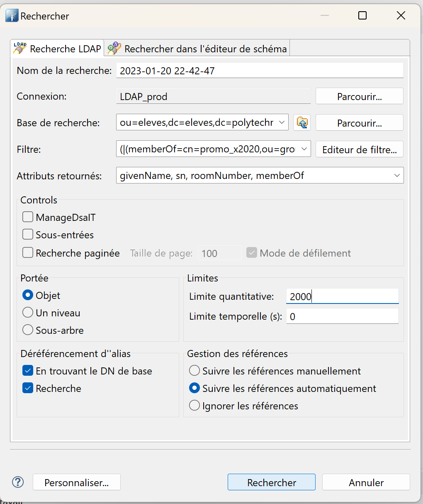Screen dimensions: 423x504
Task: Click the Limite temporelle input field
Action: click(x=342, y=316)
